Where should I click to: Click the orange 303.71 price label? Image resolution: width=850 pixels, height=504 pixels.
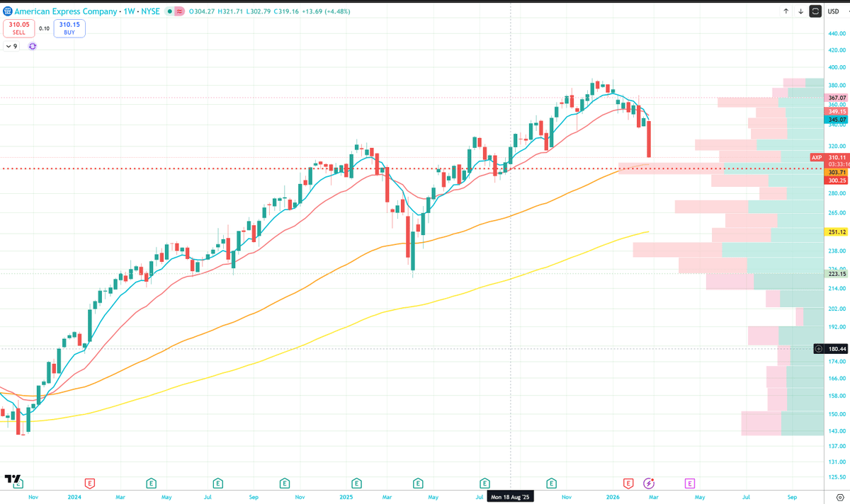[x=837, y=173]
